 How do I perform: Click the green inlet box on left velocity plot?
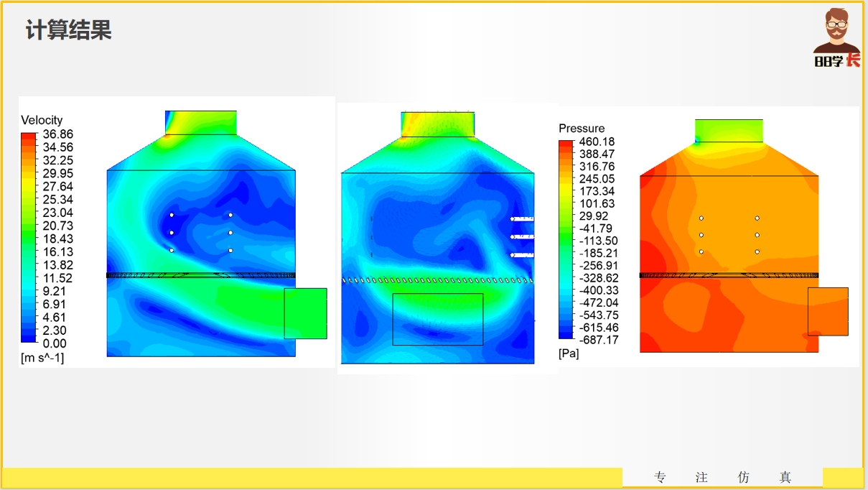pyautogui.click(x=305, y=313)
